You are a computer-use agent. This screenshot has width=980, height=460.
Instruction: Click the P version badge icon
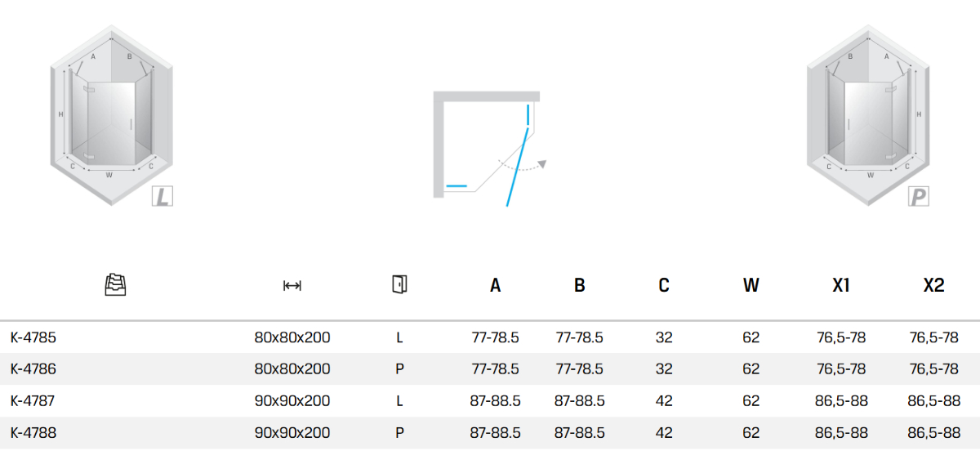click(919, 196)
